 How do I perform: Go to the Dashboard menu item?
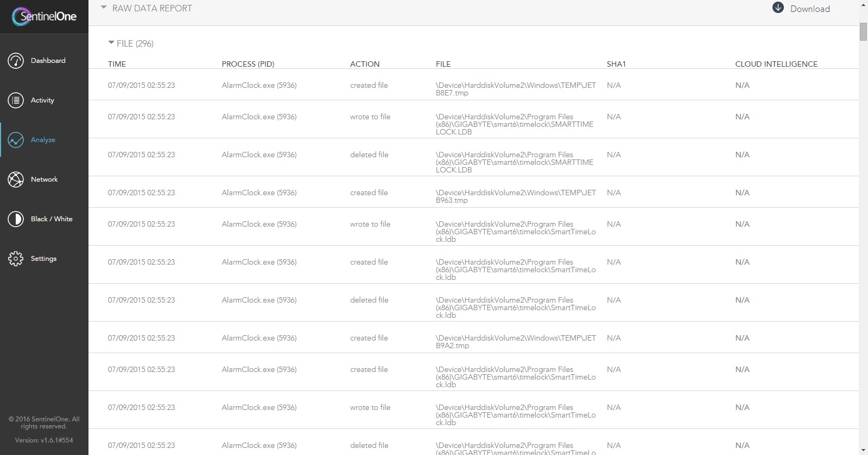click(x=48, y=61)
